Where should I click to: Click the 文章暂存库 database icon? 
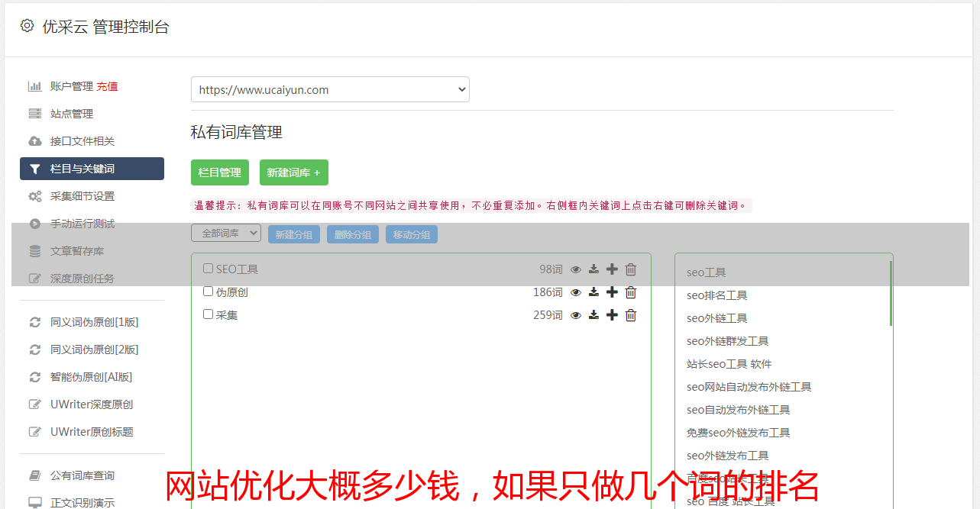pos(35,251)
